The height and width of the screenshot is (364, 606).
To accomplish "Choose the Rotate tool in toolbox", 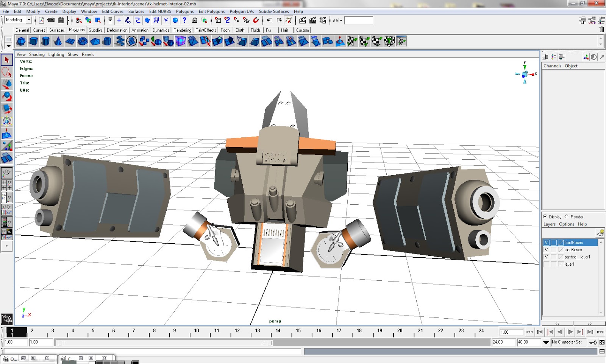I will [x=7, y=96].
